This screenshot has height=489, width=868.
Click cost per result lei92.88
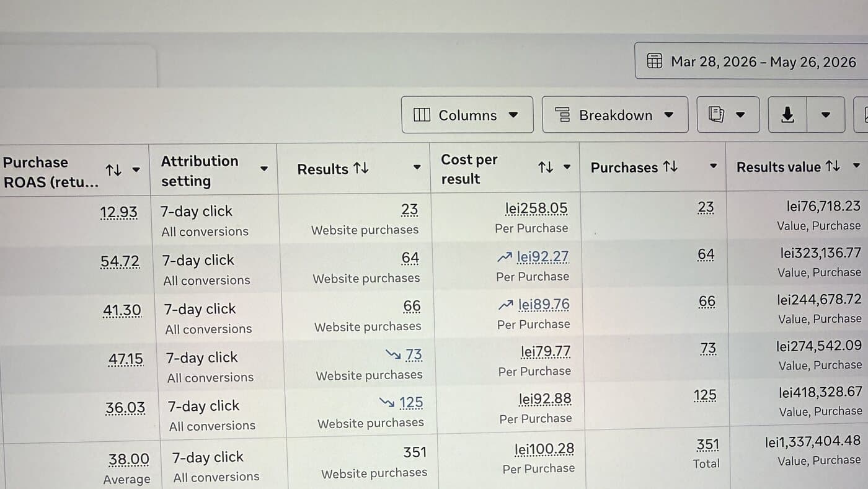(545, 398)
